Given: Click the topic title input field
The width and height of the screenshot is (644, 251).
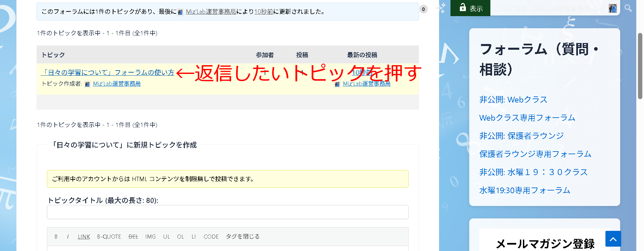Looking at the screenshot, I should pos(228,212).
